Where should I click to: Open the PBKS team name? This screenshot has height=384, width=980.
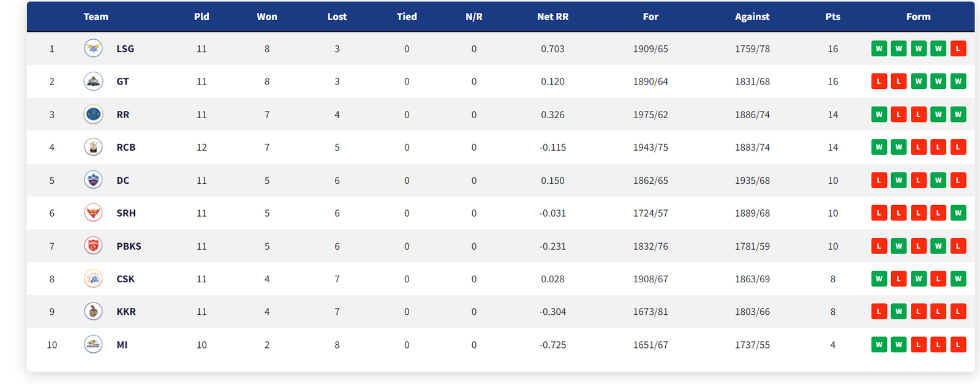(x=129, y=246)
